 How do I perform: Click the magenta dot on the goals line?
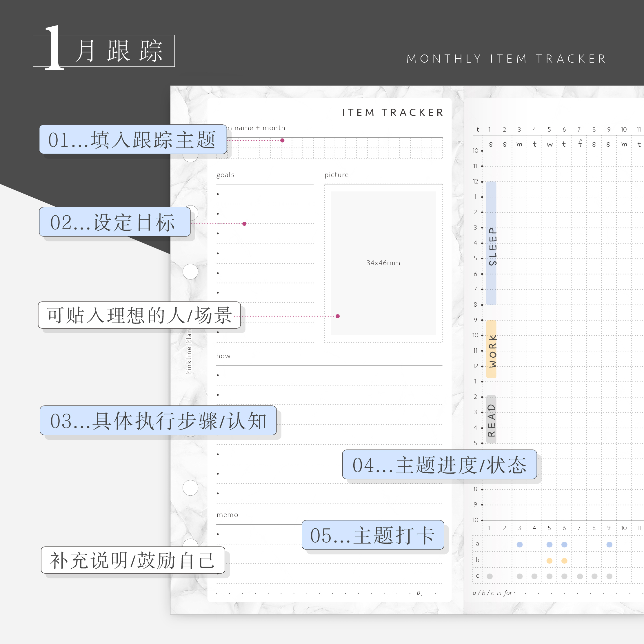244,224
